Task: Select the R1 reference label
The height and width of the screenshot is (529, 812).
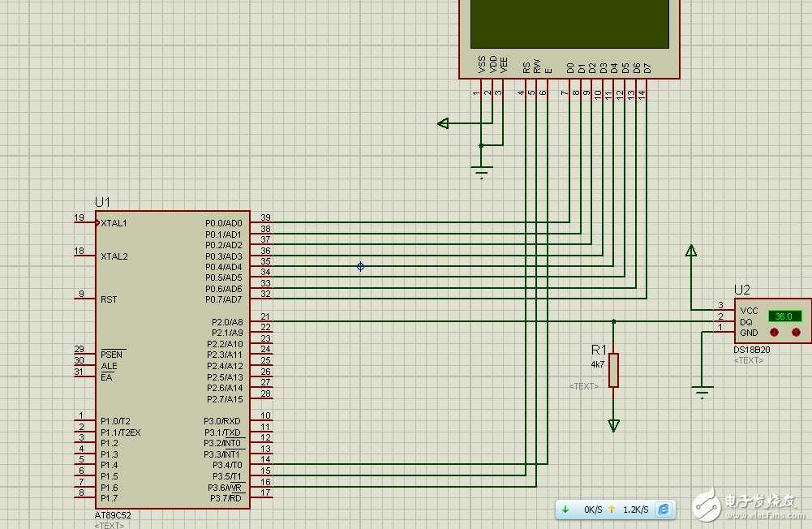Action: click(599, 350)
